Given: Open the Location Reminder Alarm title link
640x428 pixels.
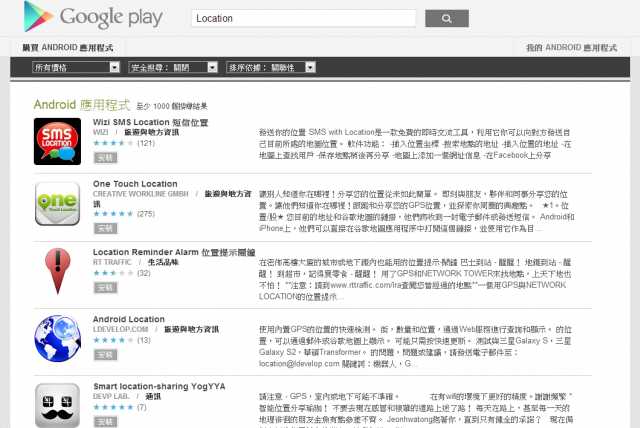Looking at the screenshot, I should click(174, 252).
